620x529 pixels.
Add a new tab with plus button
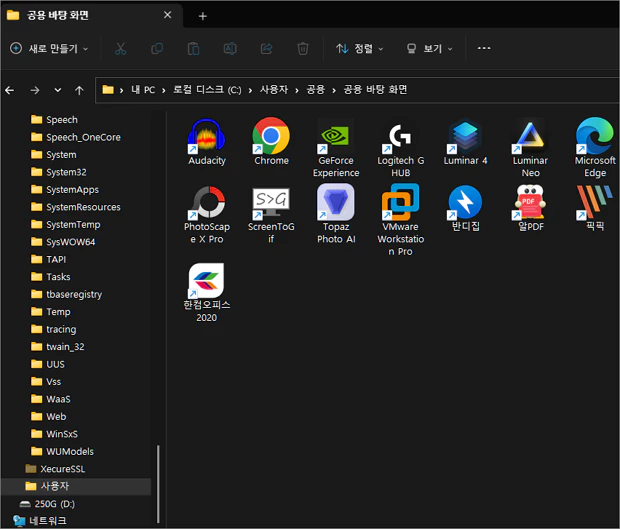[203, 16]
